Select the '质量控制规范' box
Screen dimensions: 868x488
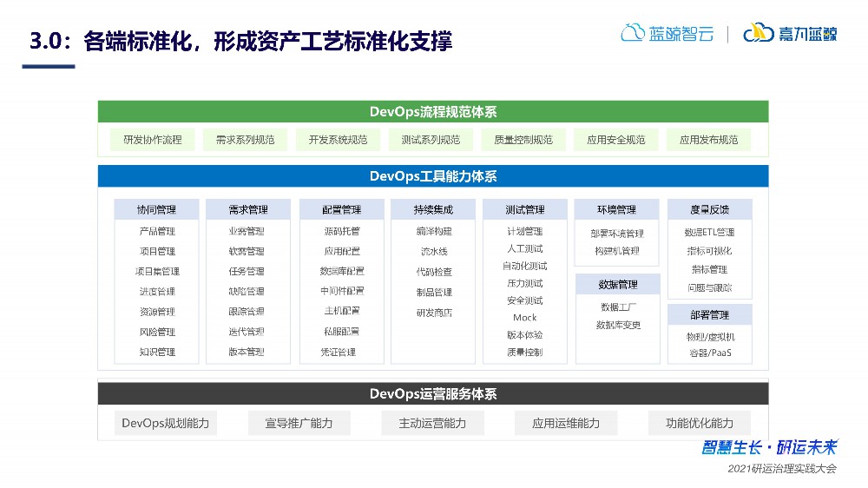point(523,140)
